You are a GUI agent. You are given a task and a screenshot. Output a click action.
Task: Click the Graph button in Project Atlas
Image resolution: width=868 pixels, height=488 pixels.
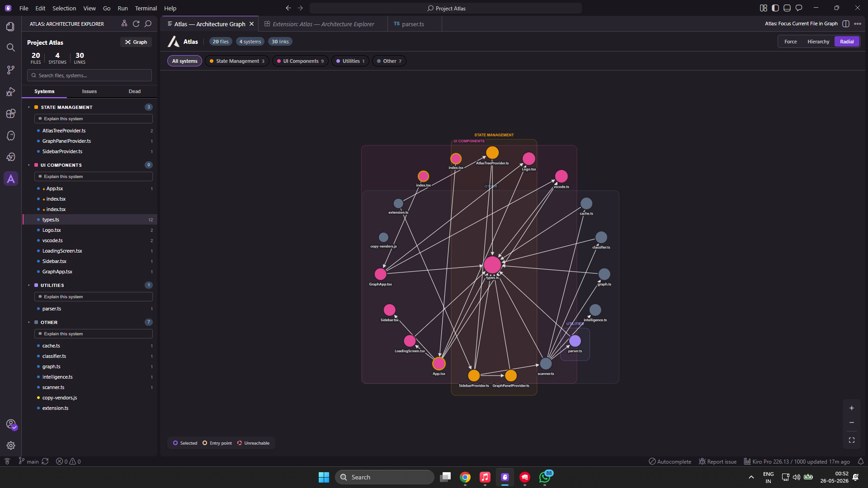[136, 42]
